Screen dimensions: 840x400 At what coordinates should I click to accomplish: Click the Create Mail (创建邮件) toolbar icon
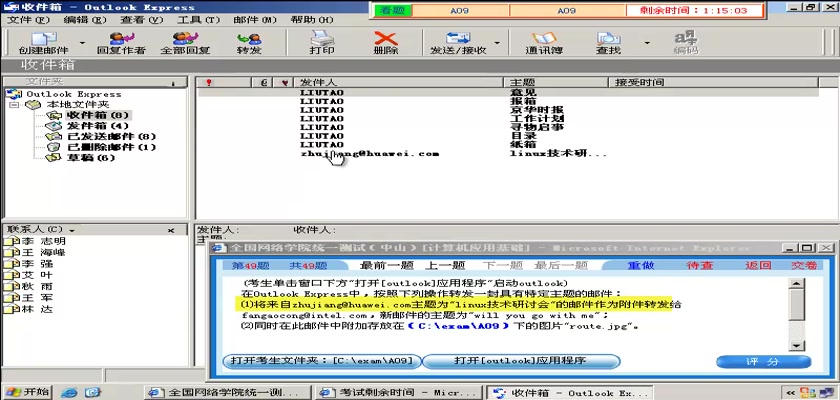(44, 43)
